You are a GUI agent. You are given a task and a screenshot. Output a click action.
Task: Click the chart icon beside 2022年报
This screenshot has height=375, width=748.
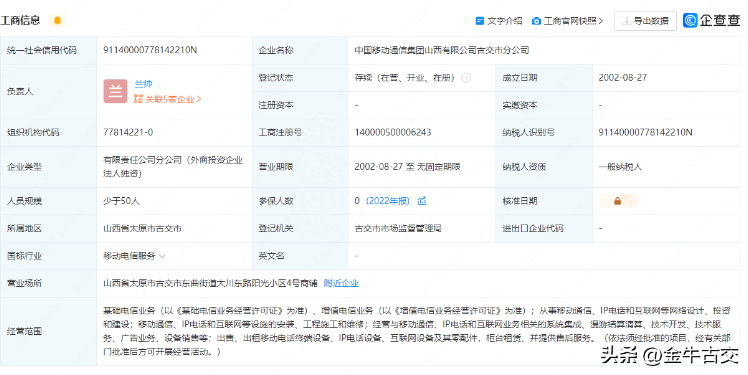[422, 201]
